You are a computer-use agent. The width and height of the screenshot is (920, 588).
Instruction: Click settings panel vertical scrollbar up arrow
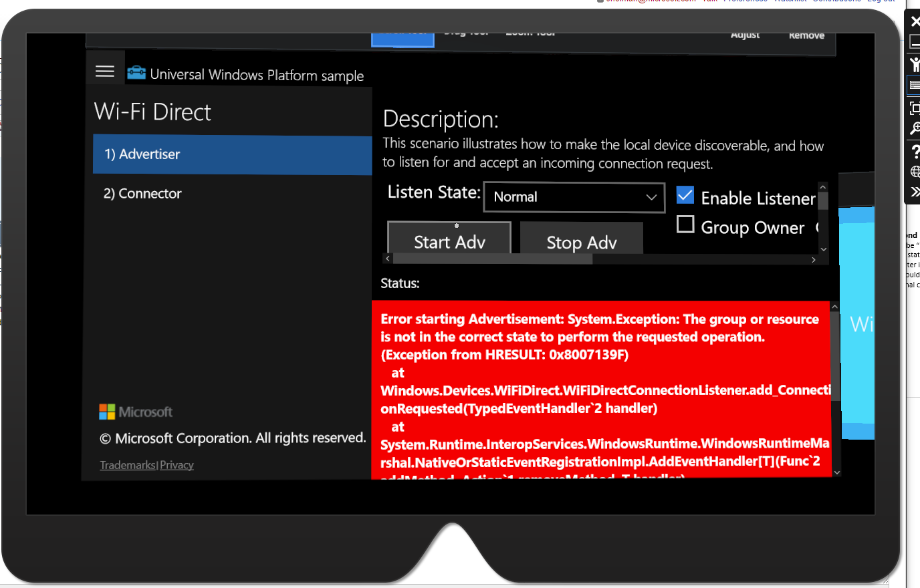pyautogui.click(x=823, y=187)
